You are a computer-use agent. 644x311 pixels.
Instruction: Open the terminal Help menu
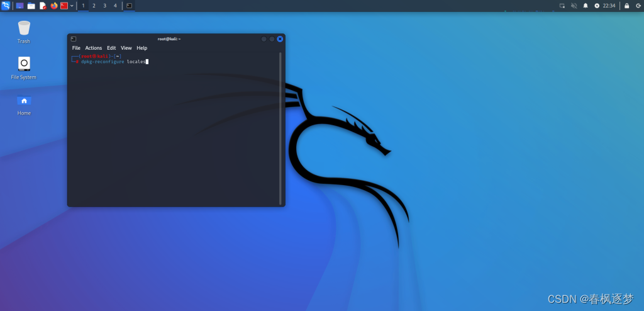(142, 48)
